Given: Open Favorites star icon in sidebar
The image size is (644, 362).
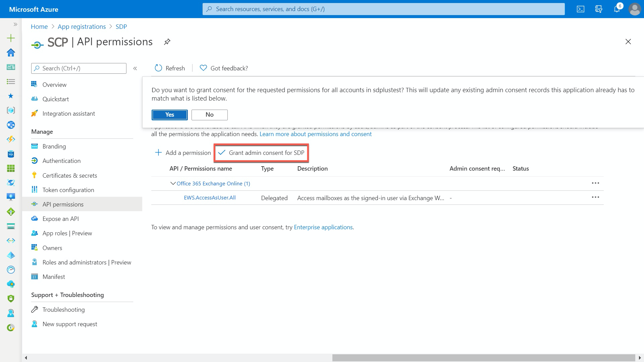Looking at the screenshot, I should click(11, 96).
